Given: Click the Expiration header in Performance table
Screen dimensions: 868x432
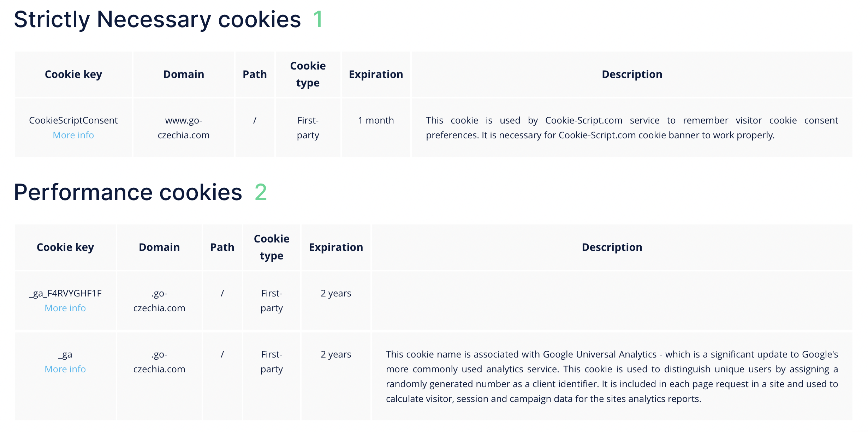Looking at the screenshot, I should 336,247.
